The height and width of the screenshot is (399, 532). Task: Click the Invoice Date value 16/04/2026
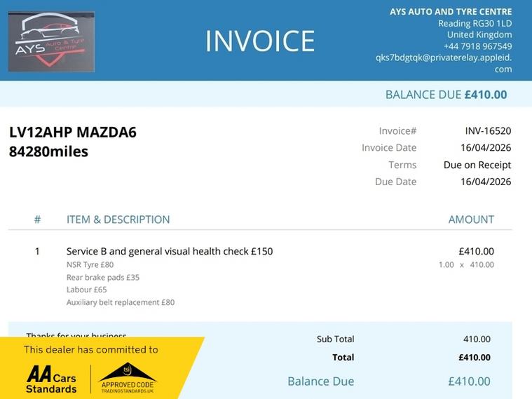click(x=486, y=147)
